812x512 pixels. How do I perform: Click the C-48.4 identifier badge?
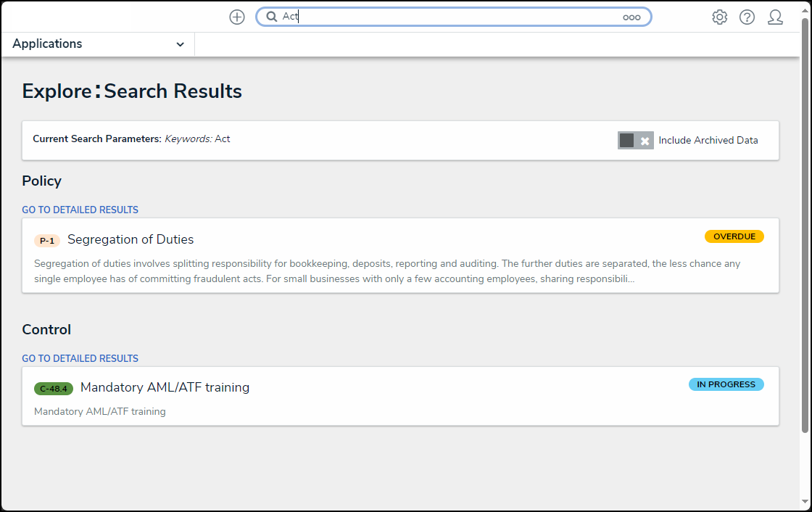(x=54, y=389)
